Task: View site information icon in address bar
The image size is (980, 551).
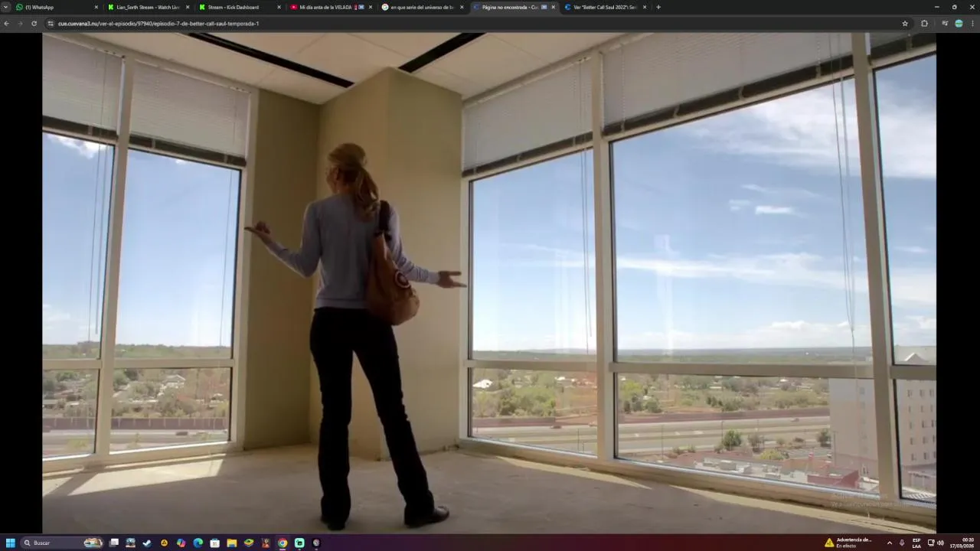Action: coord(51,24)
